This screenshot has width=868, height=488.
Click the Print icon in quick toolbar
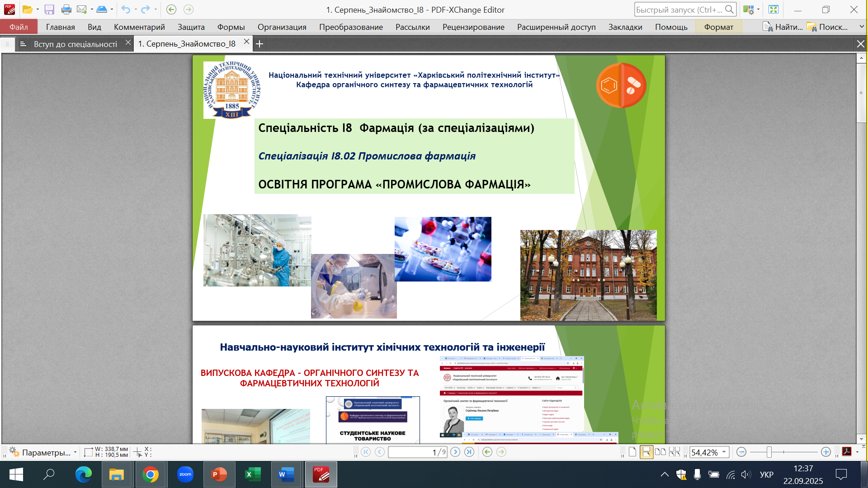[66, 9]
